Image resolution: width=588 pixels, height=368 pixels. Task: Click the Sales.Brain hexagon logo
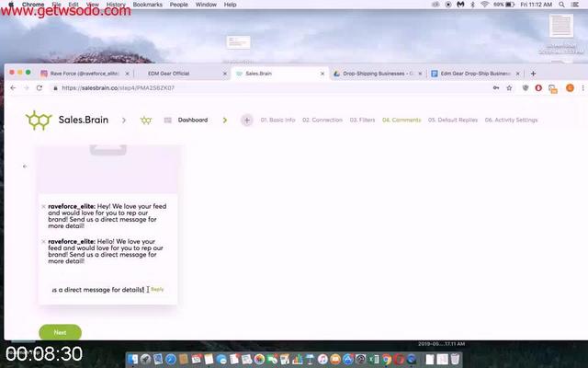(39, 121)
